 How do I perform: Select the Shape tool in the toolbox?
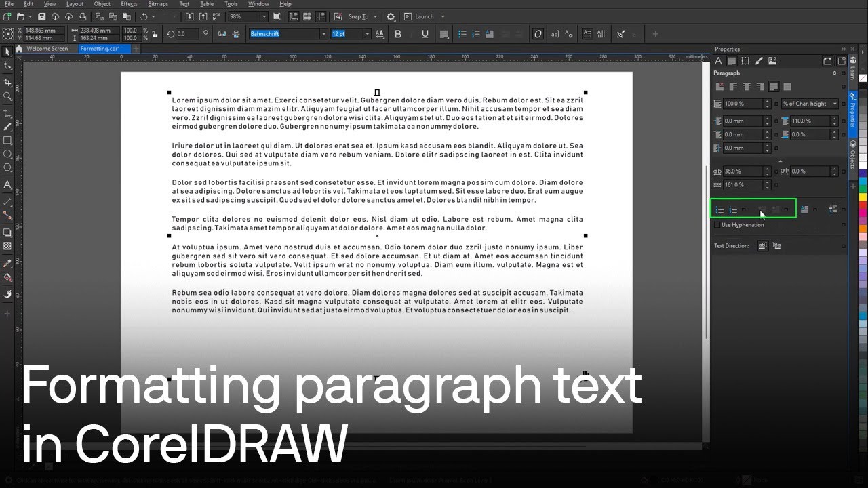7,66
